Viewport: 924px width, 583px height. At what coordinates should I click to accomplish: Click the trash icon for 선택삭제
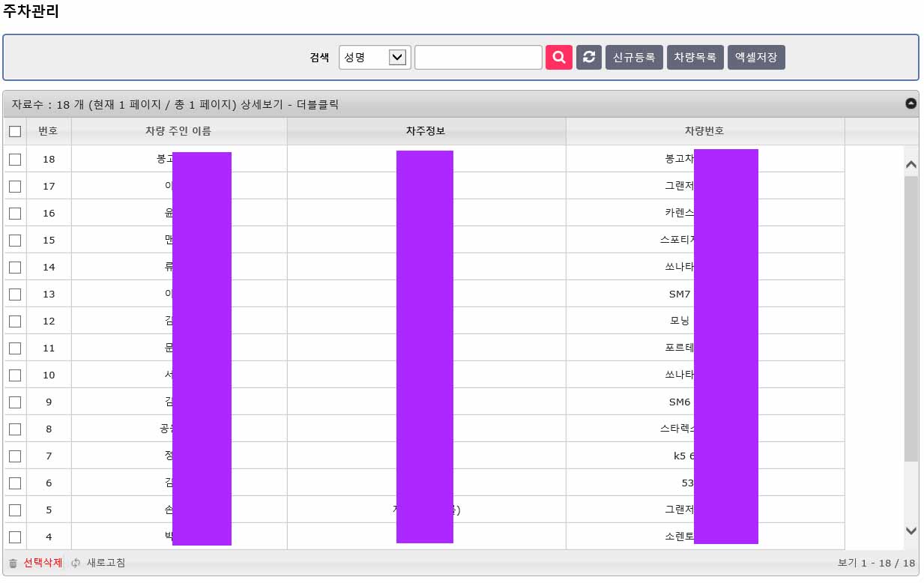(x=13, y=564)
